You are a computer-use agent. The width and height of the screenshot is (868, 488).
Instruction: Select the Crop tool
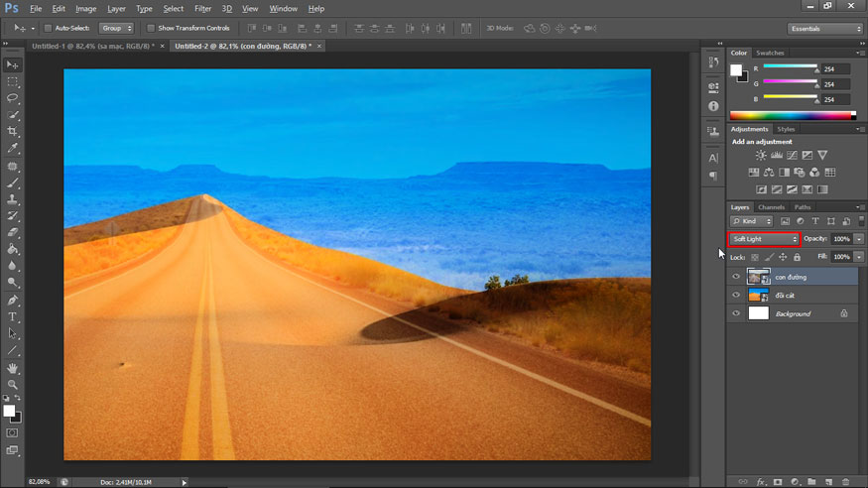pos(13,131)
